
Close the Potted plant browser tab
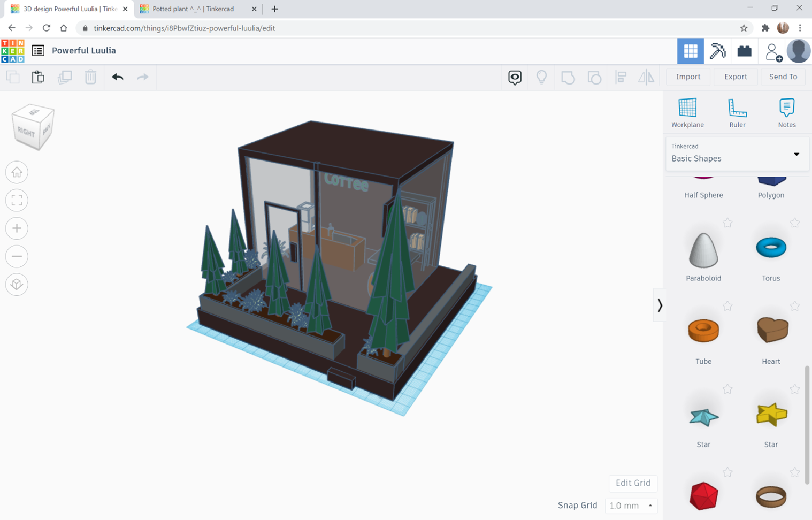click(x=254, y=9)
